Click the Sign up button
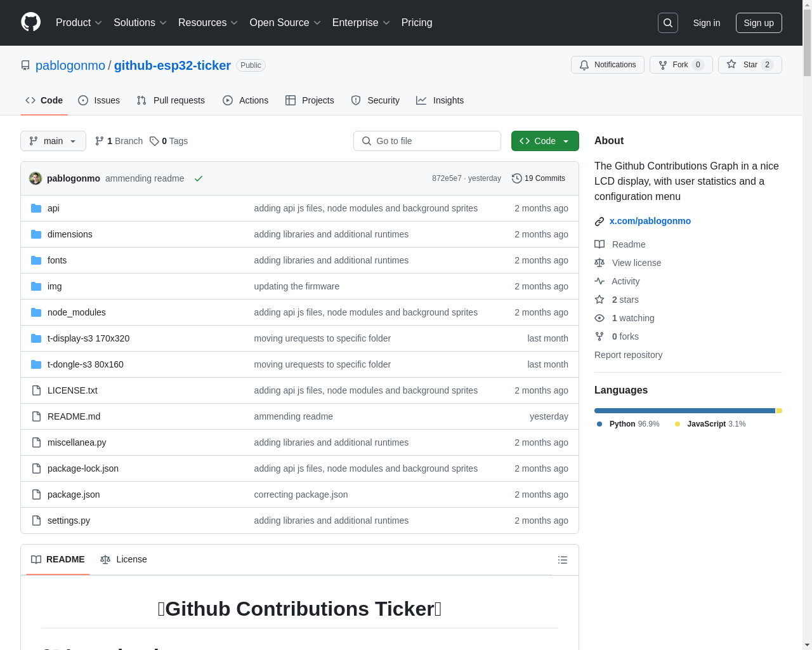Screen dimensions: 812x650 click(x=759, y=23)
